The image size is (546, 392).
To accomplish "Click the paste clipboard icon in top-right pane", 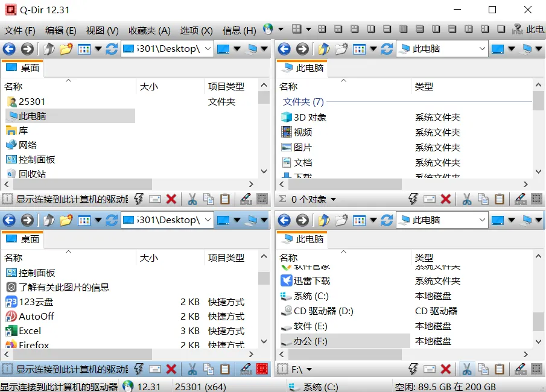I will tap(500, 199).
